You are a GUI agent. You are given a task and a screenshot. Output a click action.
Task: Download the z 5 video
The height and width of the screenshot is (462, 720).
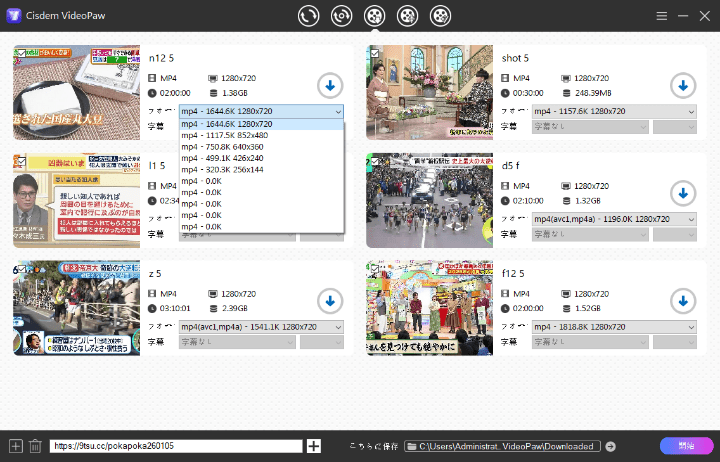click(330, 300)
